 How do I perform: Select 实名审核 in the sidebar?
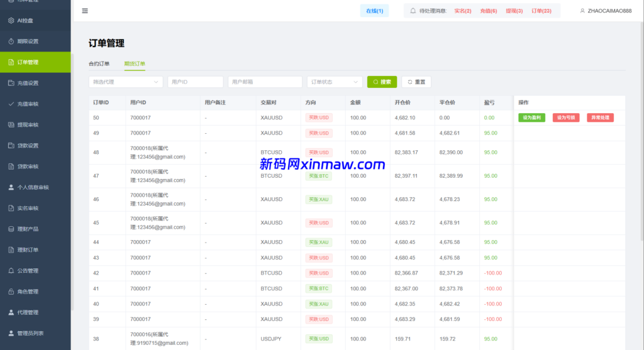click(35, 208)
